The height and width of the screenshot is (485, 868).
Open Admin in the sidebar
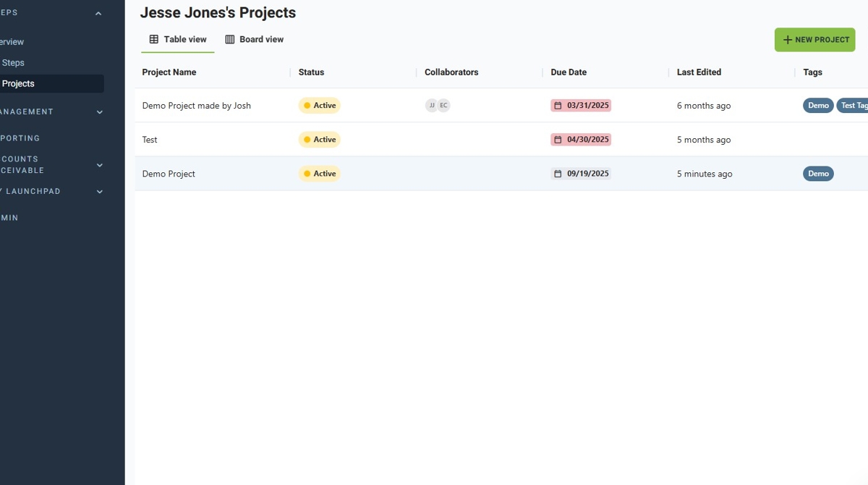click(x=9, y=218)
